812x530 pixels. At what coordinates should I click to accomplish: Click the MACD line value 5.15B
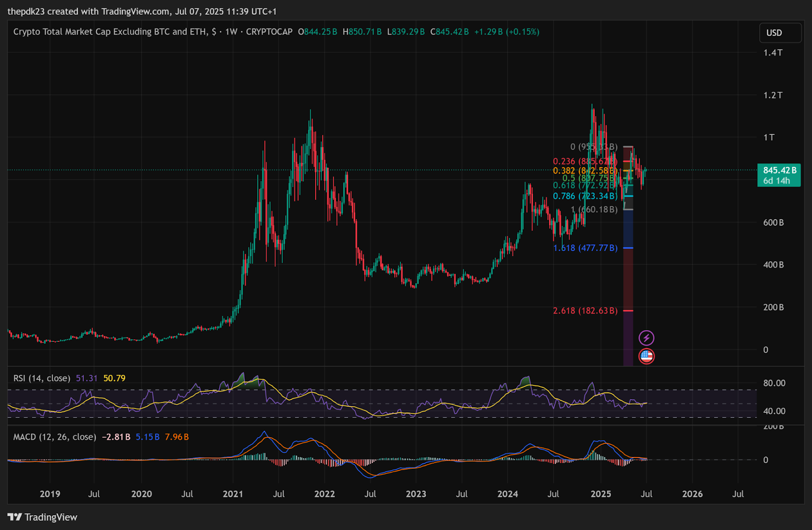click(148, 437)
